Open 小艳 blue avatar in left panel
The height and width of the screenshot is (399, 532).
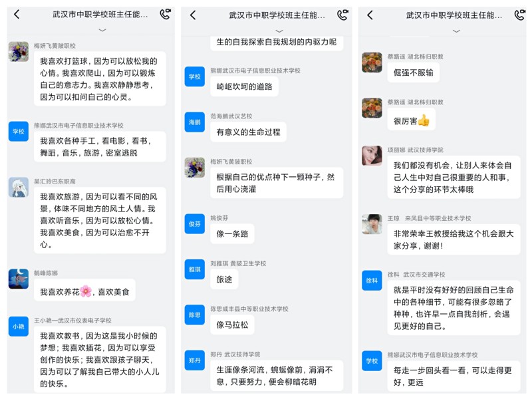[19, 327]
